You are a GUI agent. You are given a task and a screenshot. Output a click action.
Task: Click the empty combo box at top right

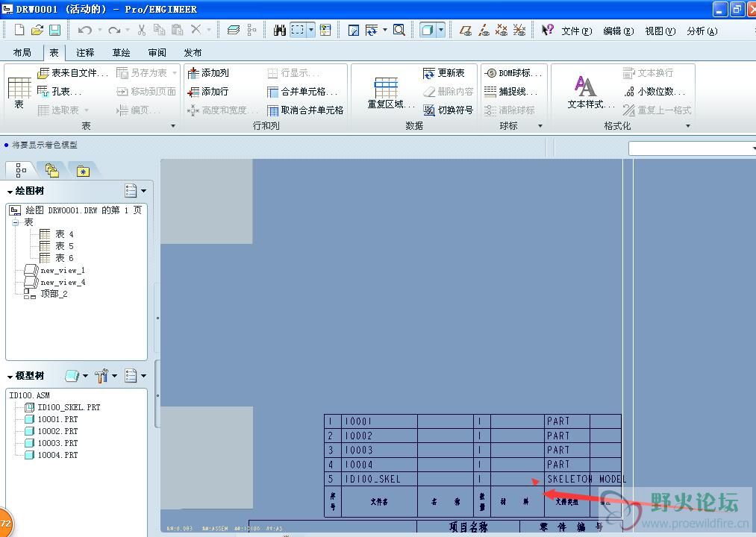point(692,148)
